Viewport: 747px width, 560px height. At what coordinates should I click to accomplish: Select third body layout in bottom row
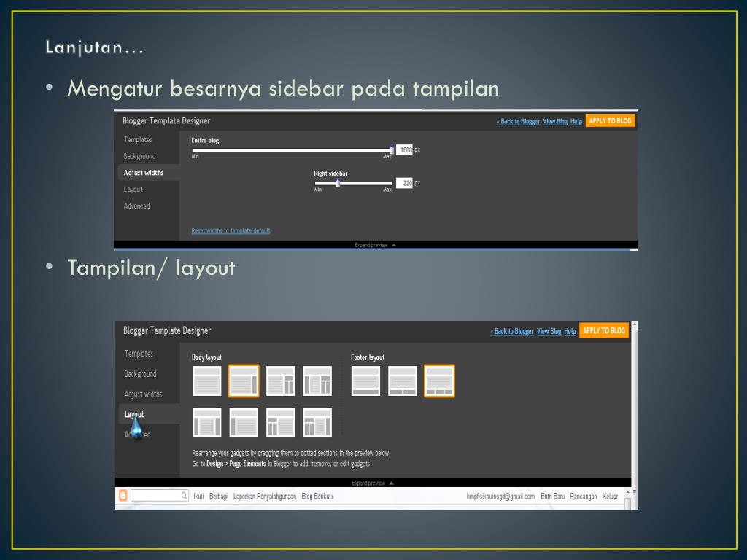[281, 422]
